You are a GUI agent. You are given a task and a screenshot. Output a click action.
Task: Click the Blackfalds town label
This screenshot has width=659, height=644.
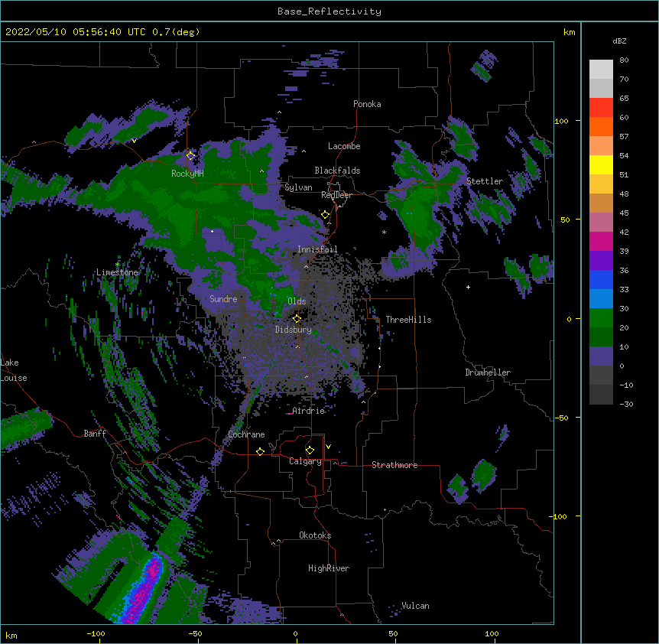pyautogui.click(x=337, y=171)
